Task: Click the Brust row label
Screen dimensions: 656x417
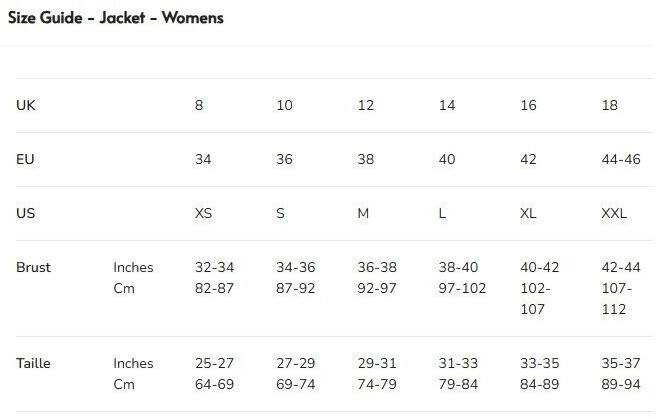Action: (x=33, y=268)
